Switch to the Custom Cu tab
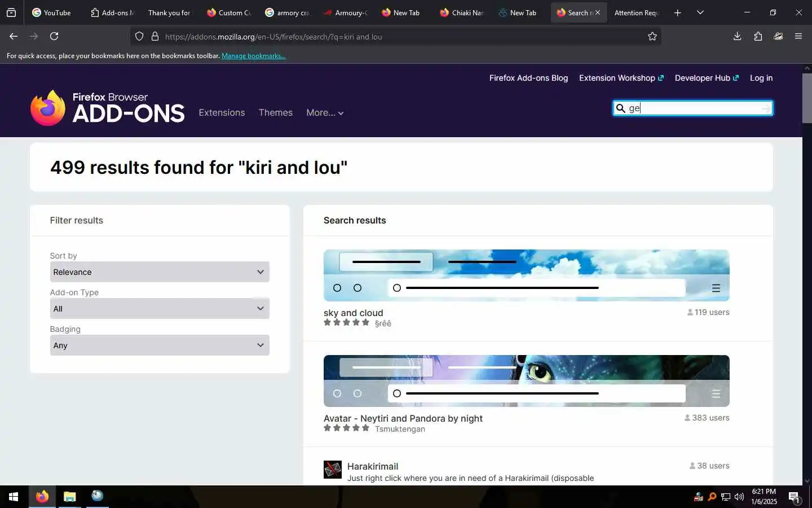 pos(228,12)
